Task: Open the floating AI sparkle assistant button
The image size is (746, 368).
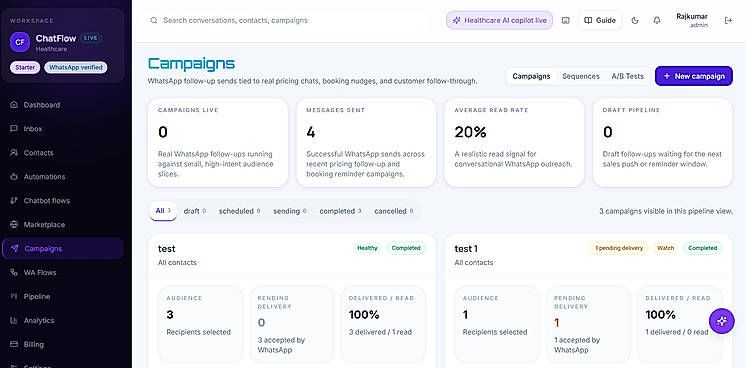Action: 722,321
